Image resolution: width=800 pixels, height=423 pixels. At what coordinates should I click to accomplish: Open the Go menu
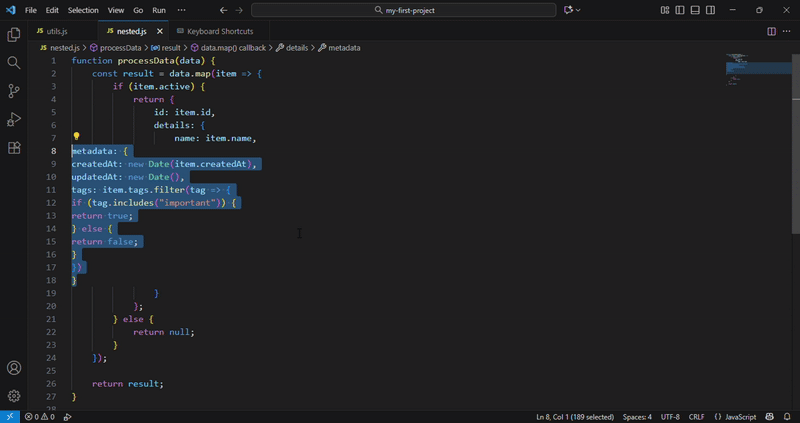(138, 10)
